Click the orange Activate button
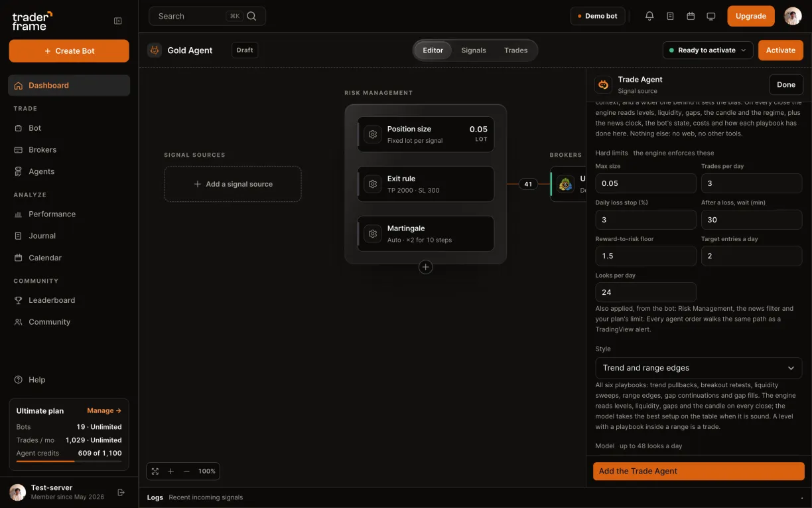 (x=781, y=50)
